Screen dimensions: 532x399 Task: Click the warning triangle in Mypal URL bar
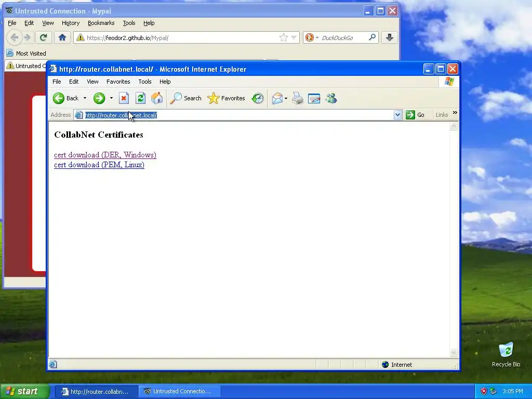tap(81, 37)
